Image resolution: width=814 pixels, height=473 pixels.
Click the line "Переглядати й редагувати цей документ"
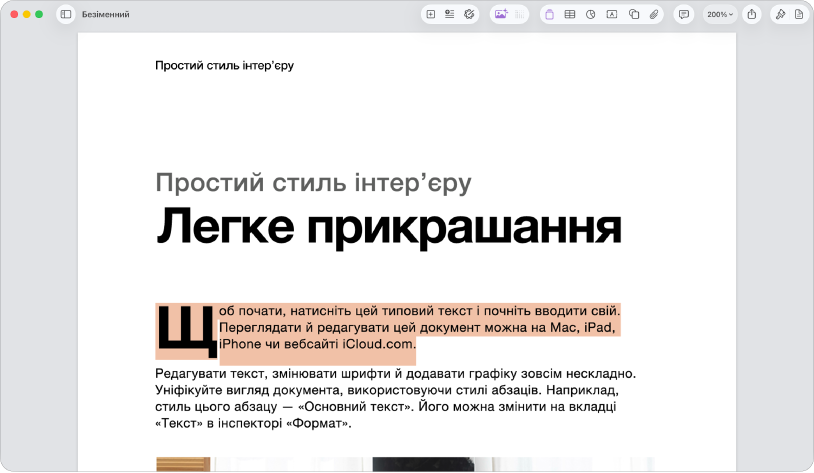tap(417, 328)
